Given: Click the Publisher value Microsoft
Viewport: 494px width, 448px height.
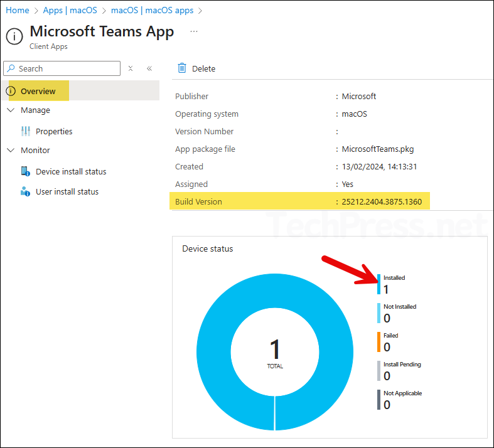Looking at the screenshot, I should 359,97.
